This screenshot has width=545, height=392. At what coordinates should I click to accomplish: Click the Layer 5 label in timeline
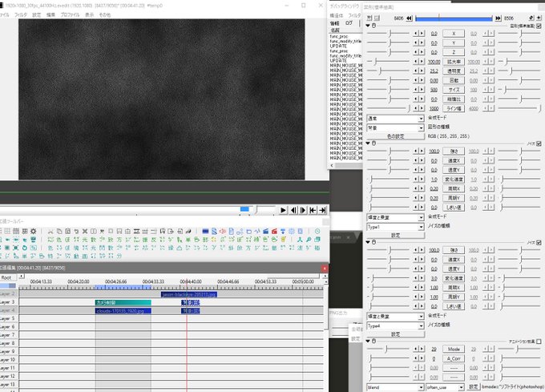[x=8, y=318]
